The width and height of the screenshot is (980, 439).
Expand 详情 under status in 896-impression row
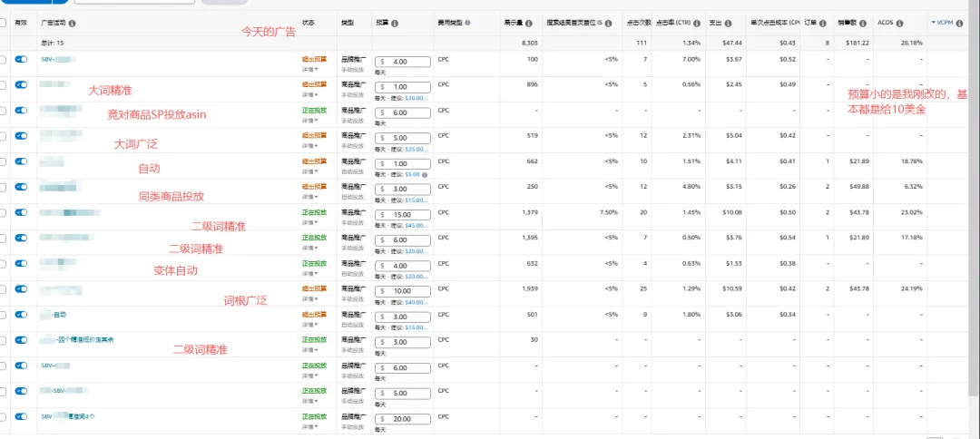(x=310, y=95)
